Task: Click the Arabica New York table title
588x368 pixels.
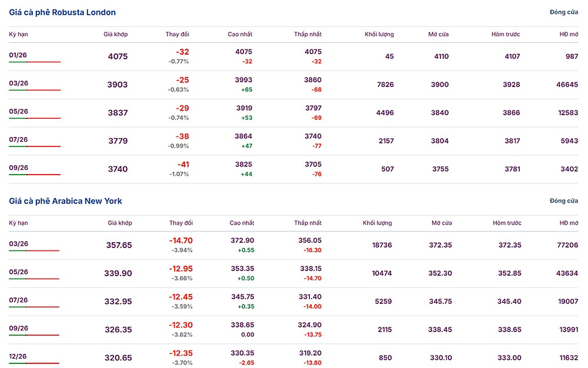Action: [65, 201]
